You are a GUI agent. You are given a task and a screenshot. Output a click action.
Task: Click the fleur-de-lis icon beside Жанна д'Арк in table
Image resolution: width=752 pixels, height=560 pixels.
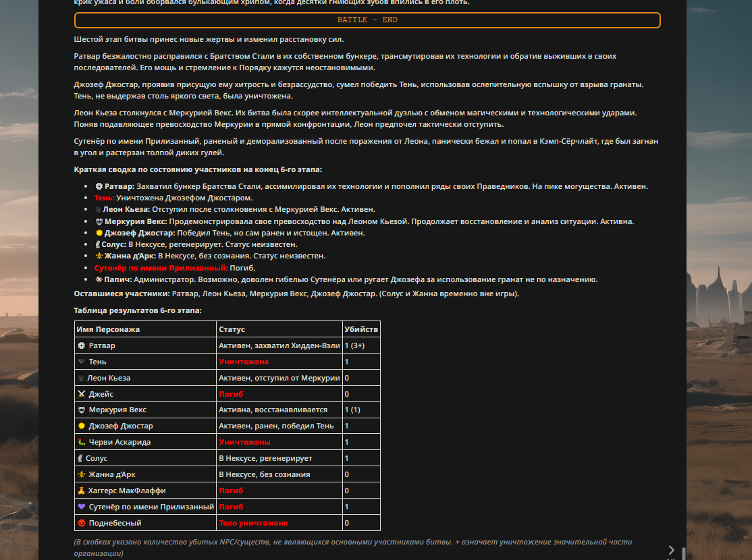(x=82, y=475)
